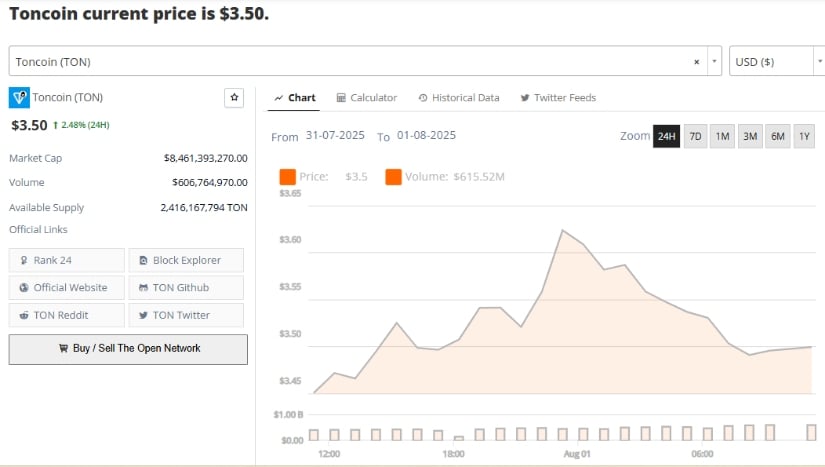Viewport: 825px width, 467px height.
Task: Toggle the Volume series orange legend swatch
Action: 393,177
